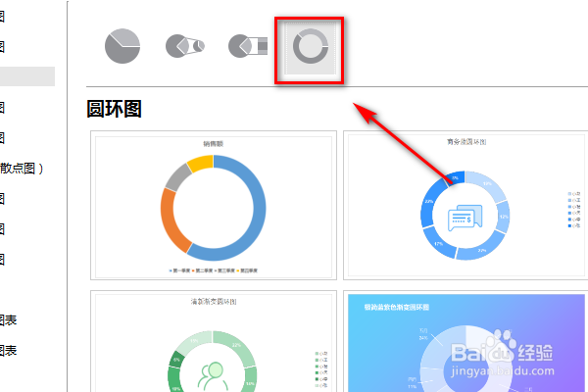Image resolution: width=588 pixels, height=392 pixels.
Task: Select the doughnut chart subtype icon
Action: tap(310, 46)
